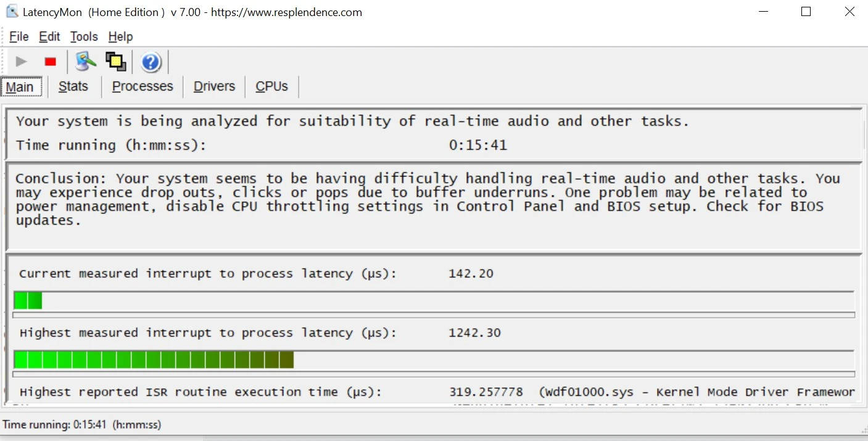Switch to the Stats tab
The height and width of the screenshot is (441, 868).
click(73, 87)
